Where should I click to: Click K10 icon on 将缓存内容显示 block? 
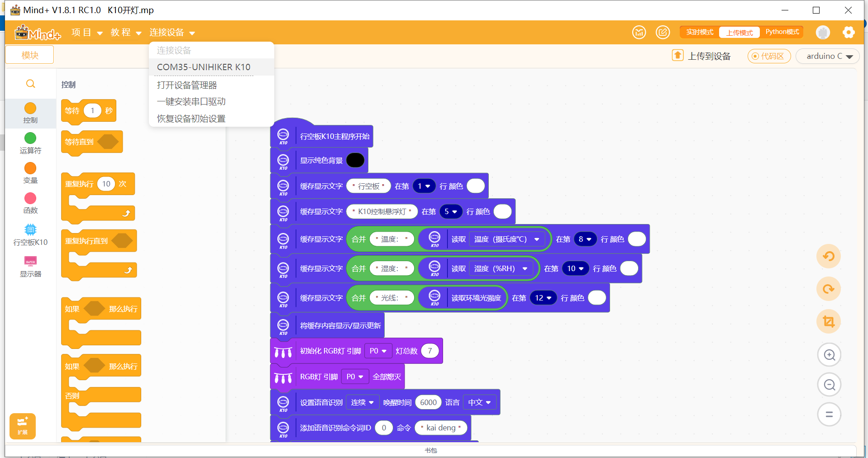pyautogui.click(x=283, y=326)
